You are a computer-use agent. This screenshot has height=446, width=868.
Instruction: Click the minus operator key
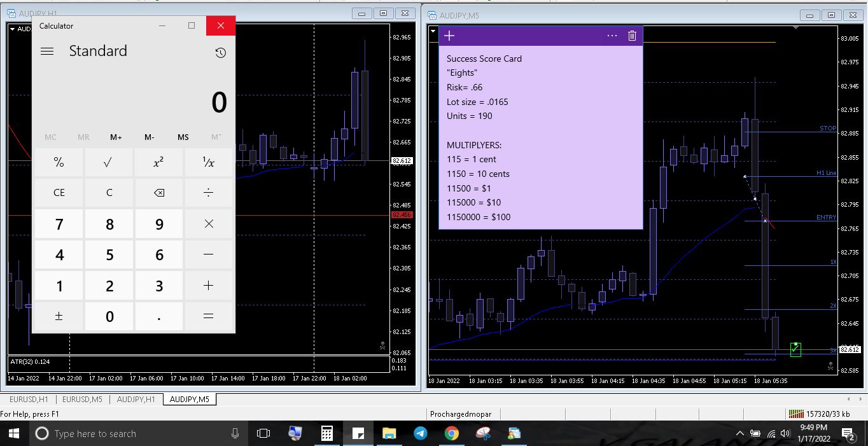(208, 254)
